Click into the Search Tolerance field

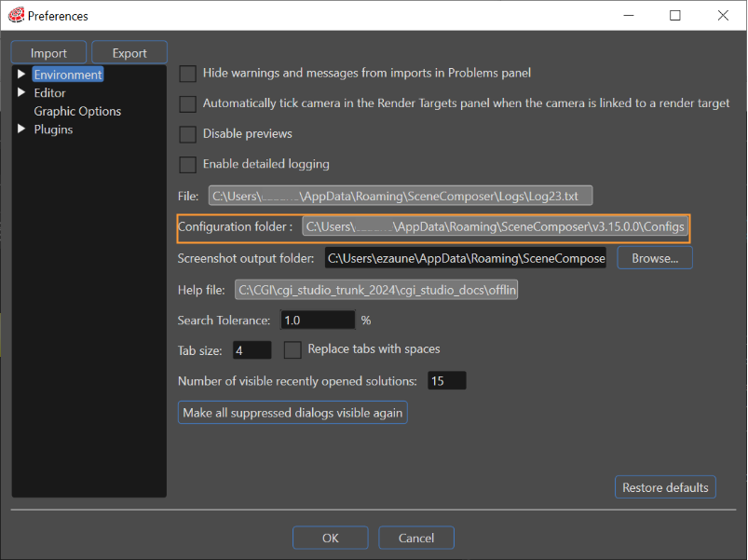(318, 321)
